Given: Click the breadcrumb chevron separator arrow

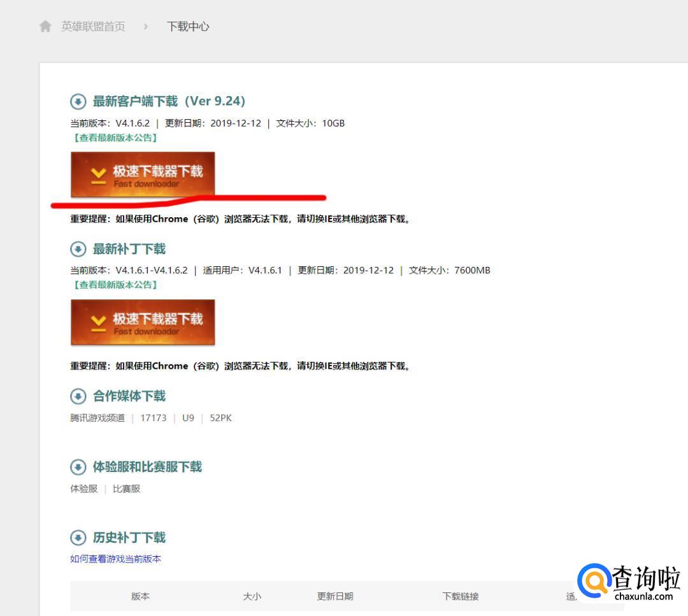Looking at the screenshot, I should pos(146,27).
